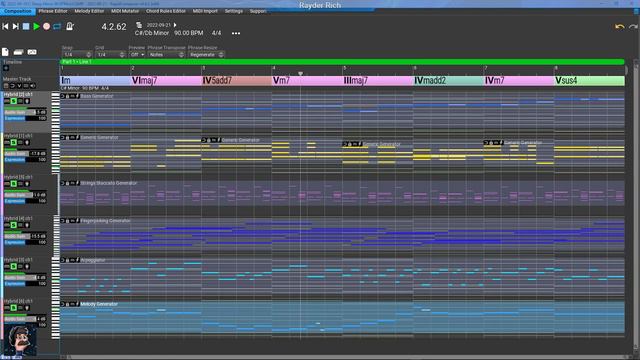
Task: Create a new document via the page icon
Action: click(5, 52)
